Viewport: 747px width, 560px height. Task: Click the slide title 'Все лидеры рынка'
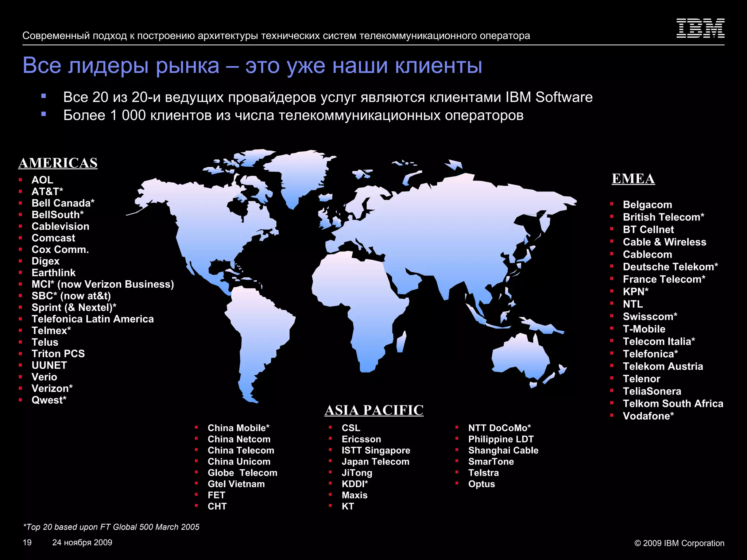(x=252, y=66)
